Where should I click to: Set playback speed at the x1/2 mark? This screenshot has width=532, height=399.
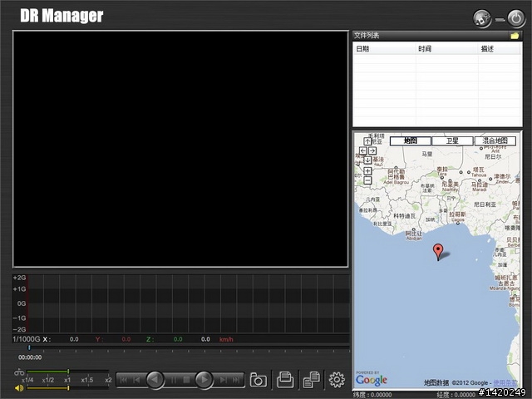(48, 380)
